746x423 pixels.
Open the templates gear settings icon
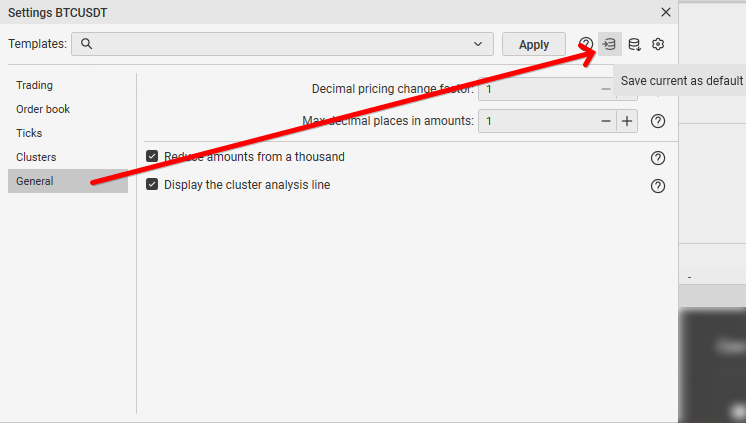[658, 44]
